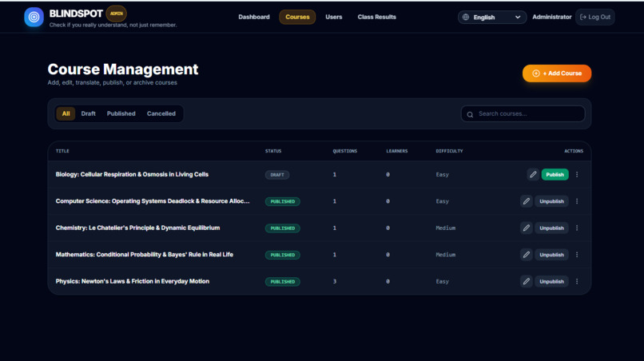Image resolution: width=644 pixels, height=361 pixels.
Task: Click Medium difficulty in Mathematics row
Action: [x=446, y=255]
